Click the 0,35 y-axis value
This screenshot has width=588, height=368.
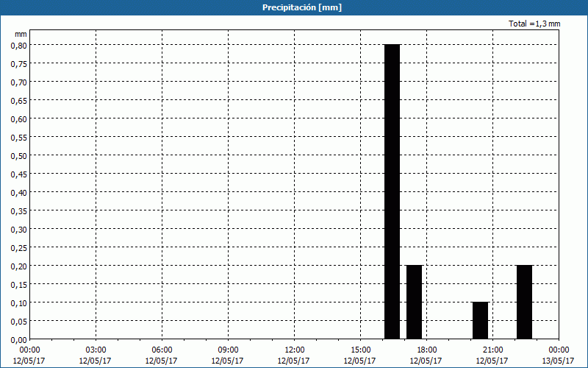[19, 211]
